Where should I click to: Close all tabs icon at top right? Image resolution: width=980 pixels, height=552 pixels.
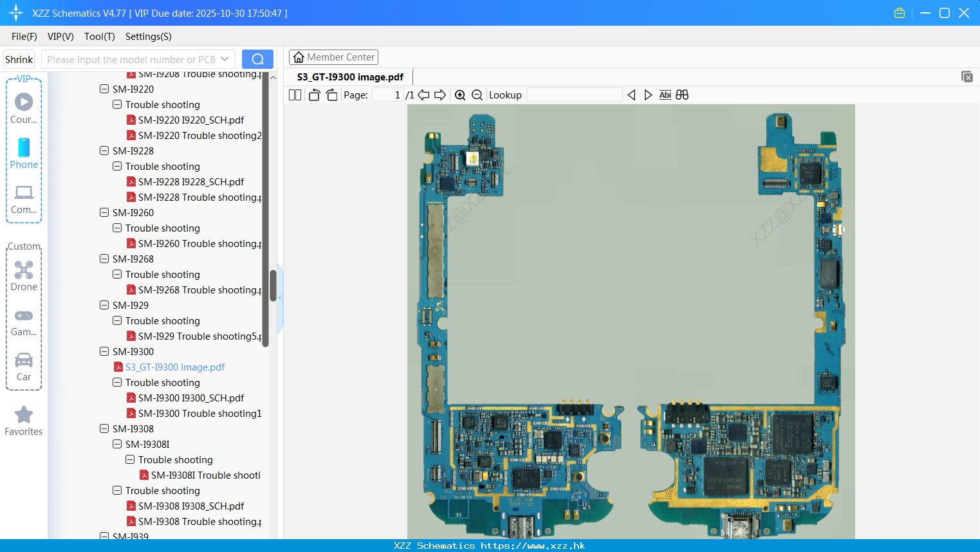click(x=967, y=77)
